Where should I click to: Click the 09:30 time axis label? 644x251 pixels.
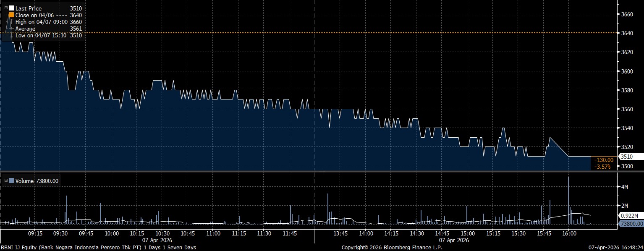click(x=60, y=233)
